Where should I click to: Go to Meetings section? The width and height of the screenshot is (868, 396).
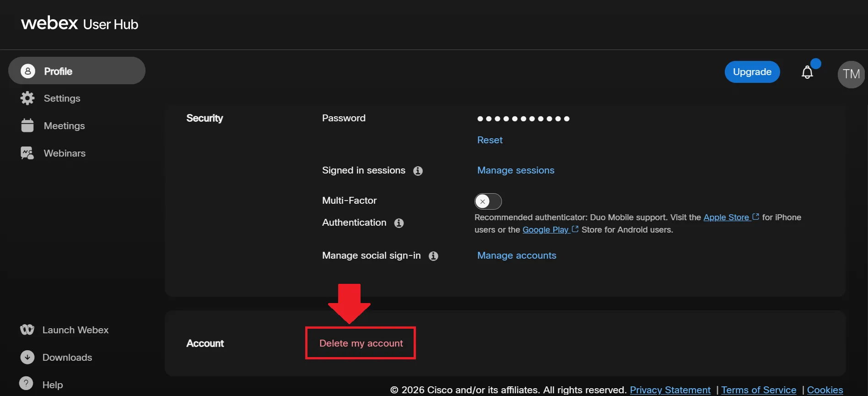pos(64,126)
